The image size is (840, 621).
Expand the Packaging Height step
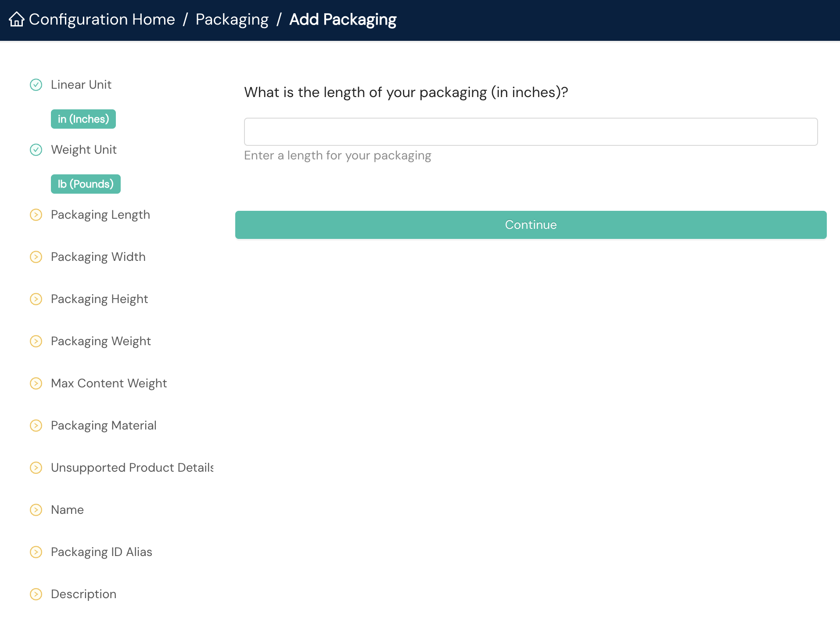click(99, 299)
